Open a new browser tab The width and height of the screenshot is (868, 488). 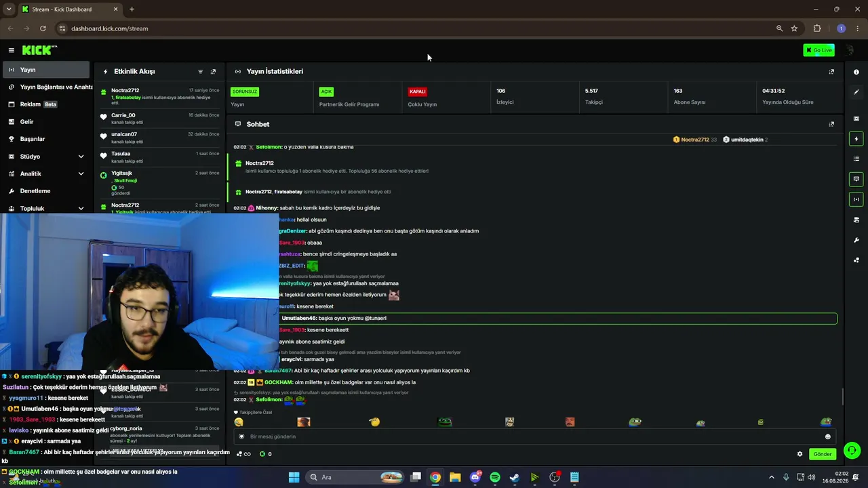(132, 9)
